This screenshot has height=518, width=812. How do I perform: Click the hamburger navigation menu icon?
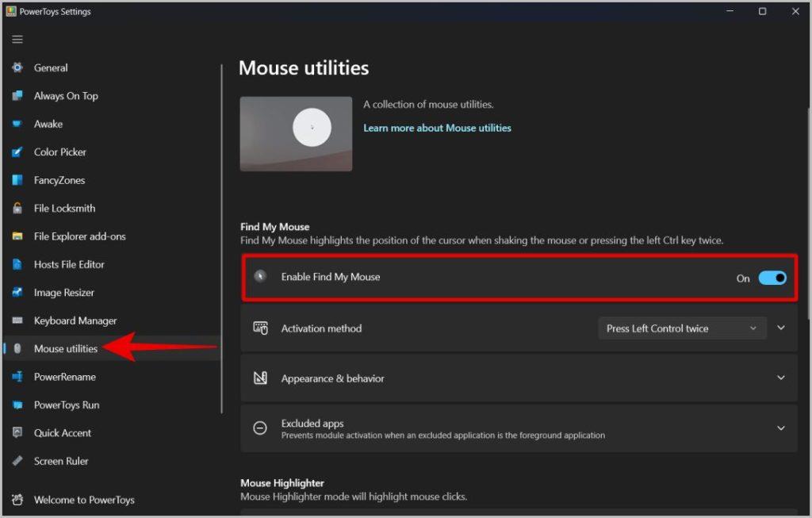(x=17, y=40)
